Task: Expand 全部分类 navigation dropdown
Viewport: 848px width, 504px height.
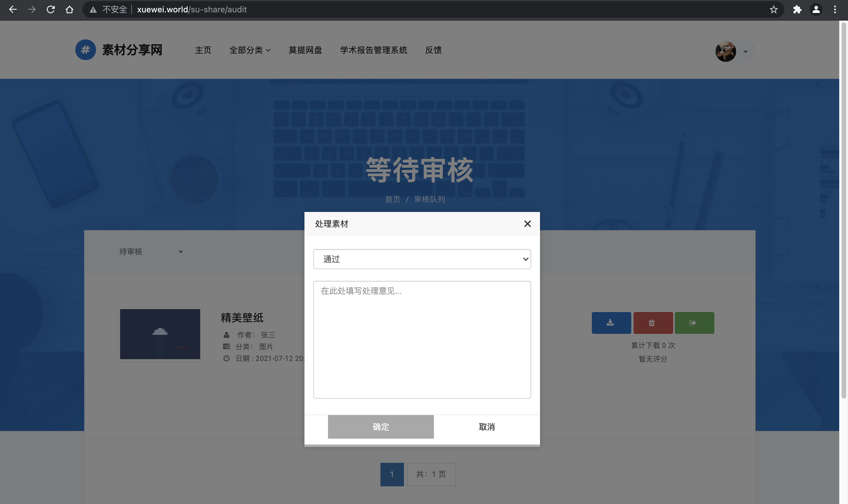Action: (x=250, y=50)
